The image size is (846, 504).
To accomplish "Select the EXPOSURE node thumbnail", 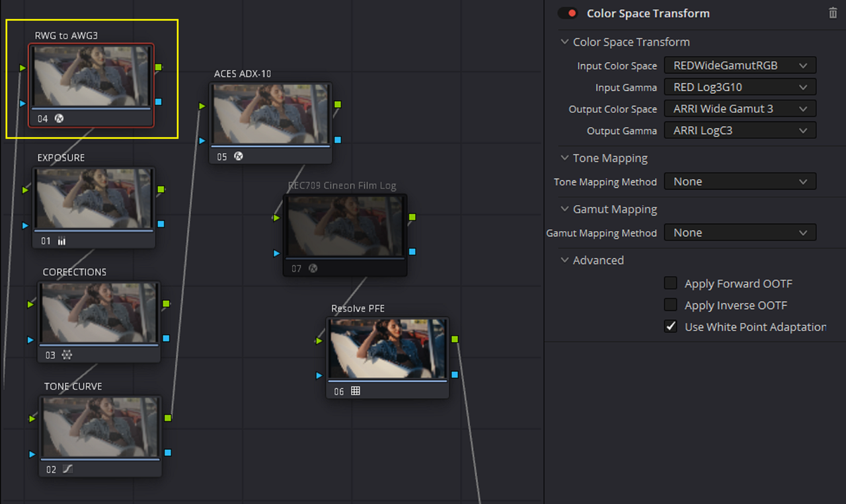I will pyautogui.click(x=95, y=199).
